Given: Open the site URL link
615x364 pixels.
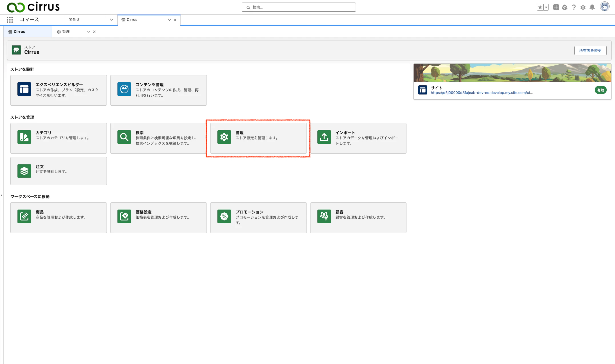Looking at the screenshot, I should 482,92.
